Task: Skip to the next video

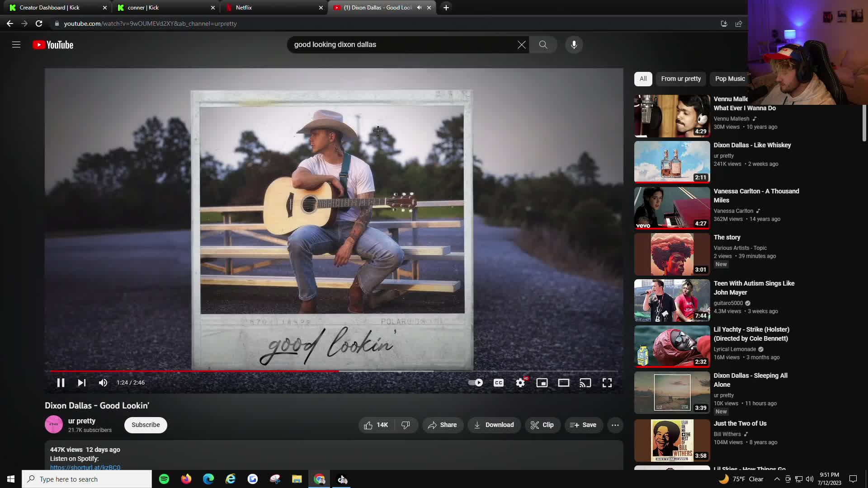Action: (81, 383)
